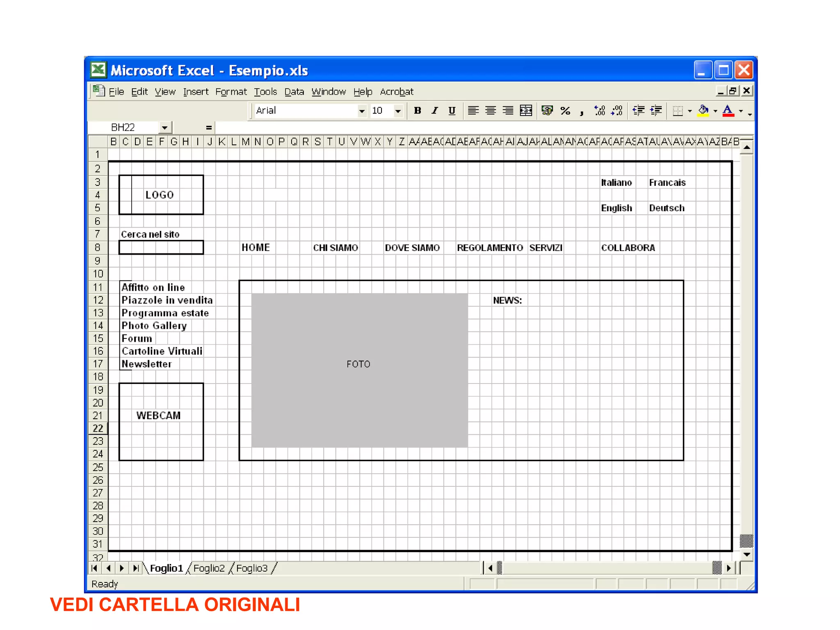The image size is (840, 630).
Task: Toggle italic formatting
Action: tap(434, 110)
